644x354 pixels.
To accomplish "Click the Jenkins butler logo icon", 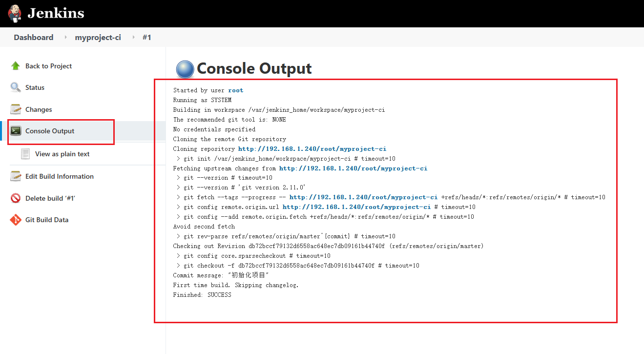I will click(15, 13).
